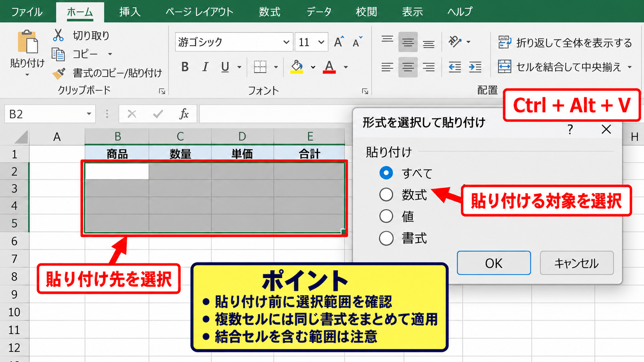Image resolution: width=644 pixels, height=362 pixels.
Task: Activate the Format Painter brush icon
Action: point(59,73)
